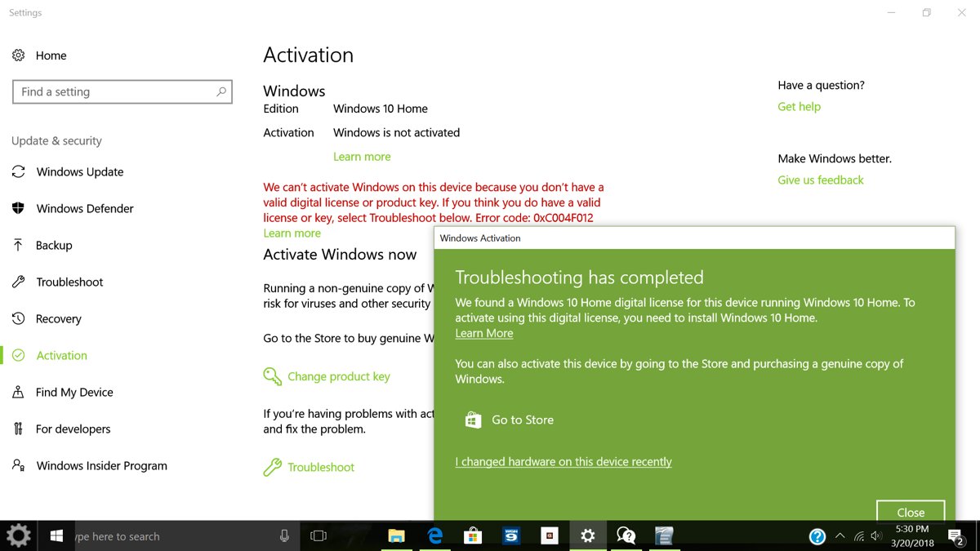Screen dimensions: 980x551
Task: Minimize the Settings window
Action: pyautogui.click(x=889, y=12)
